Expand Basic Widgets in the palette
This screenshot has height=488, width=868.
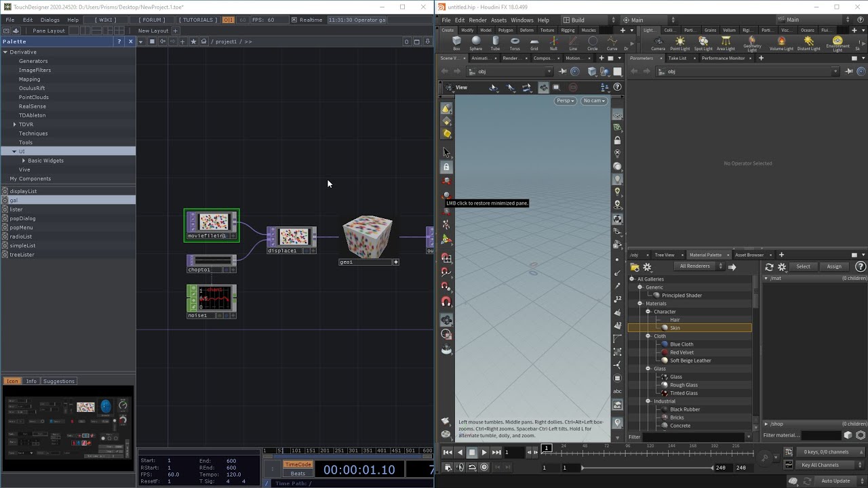point(24,161)
